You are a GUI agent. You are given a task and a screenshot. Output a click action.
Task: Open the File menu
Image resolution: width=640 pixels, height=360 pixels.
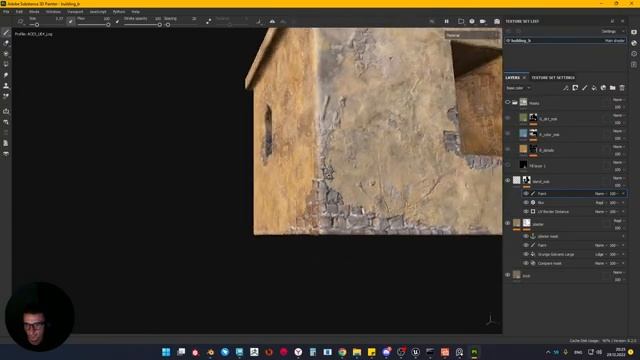[x=6, y=12]
